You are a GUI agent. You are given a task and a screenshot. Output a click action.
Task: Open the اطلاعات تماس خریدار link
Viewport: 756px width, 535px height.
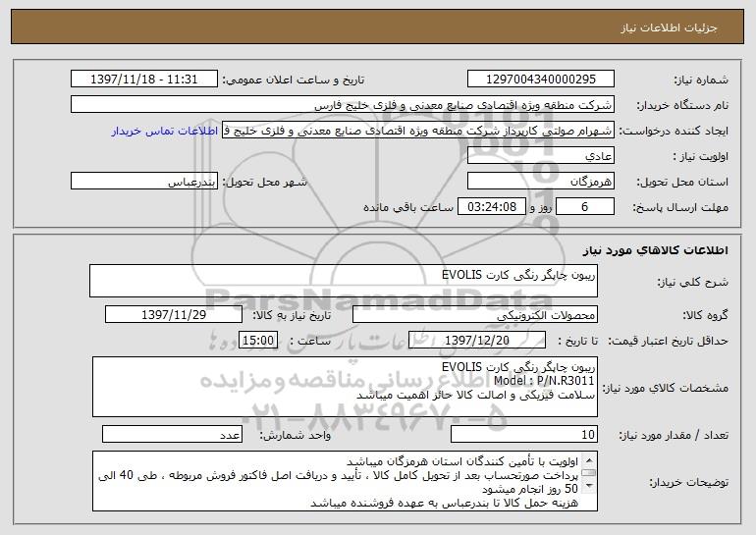[x=165, y=132]
